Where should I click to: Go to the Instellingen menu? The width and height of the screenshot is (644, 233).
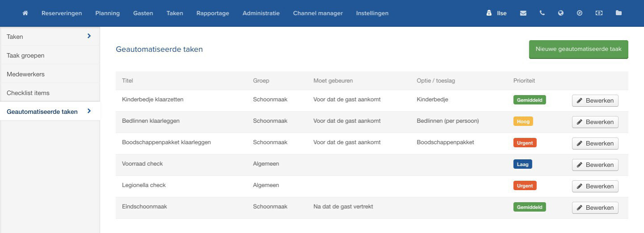(372, 13)
